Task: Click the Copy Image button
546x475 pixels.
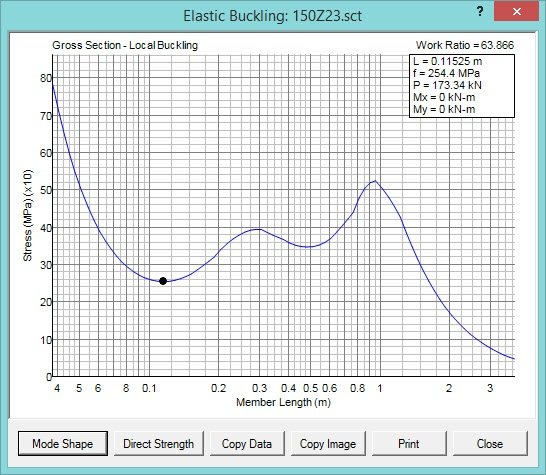Action: (x=328, y=443)
